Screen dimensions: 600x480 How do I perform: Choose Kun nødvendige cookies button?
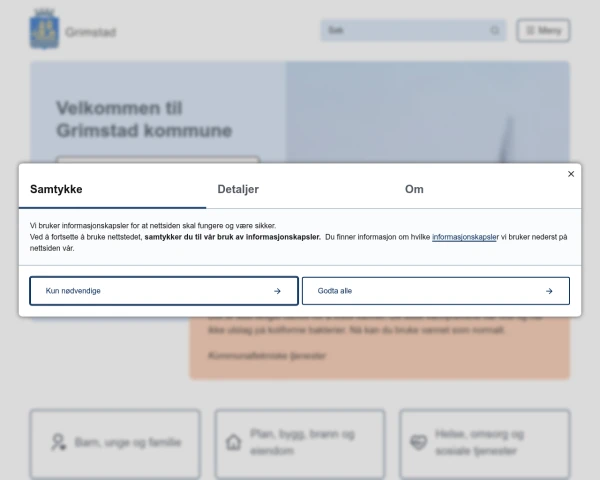click(x=164, y=291)
